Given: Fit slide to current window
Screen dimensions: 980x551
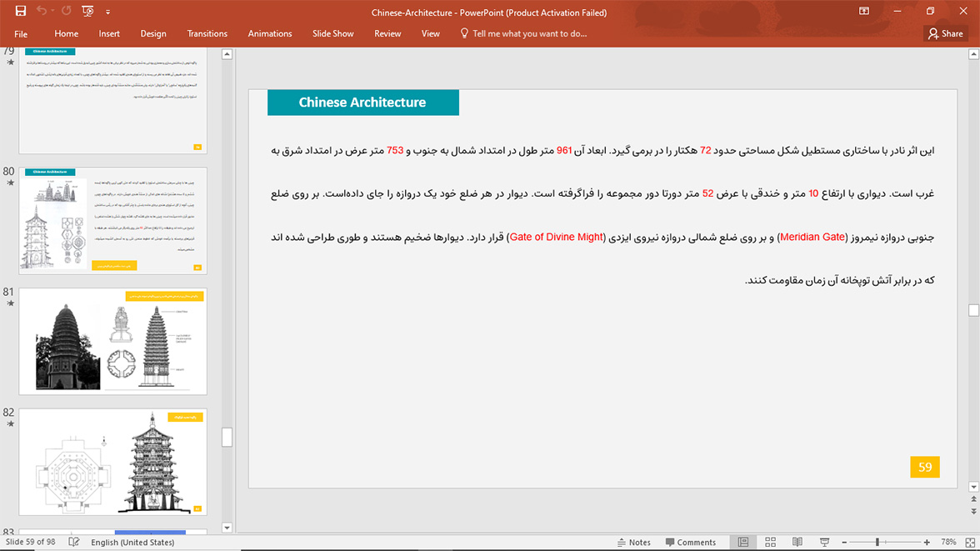Looking at the screenshot, I should point(970,542).
